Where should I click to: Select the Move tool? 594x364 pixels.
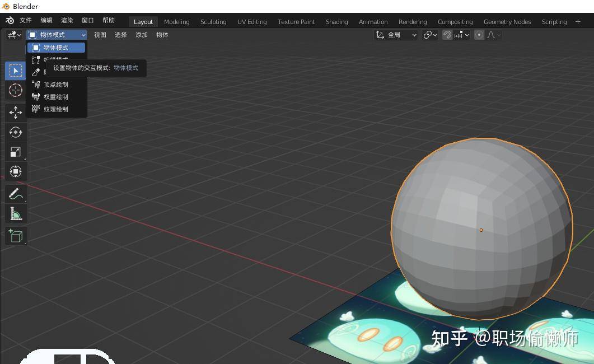[16, 112]
